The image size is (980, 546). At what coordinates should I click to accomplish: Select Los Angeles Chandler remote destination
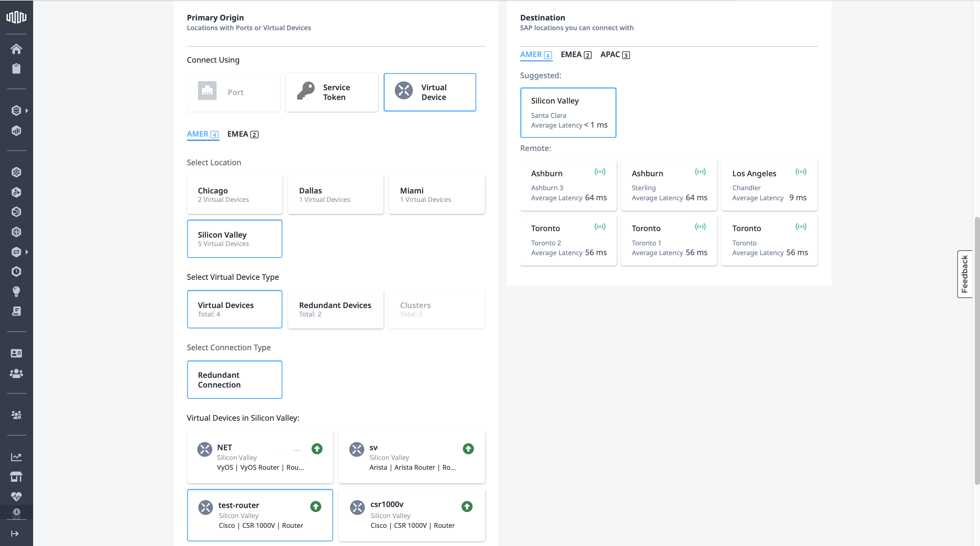click(769, 185)
